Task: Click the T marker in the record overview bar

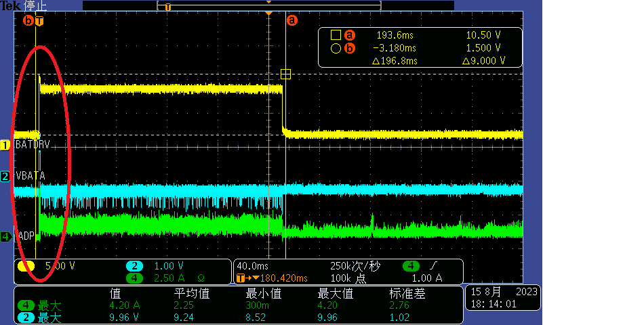Action: [x=167, y=7]
